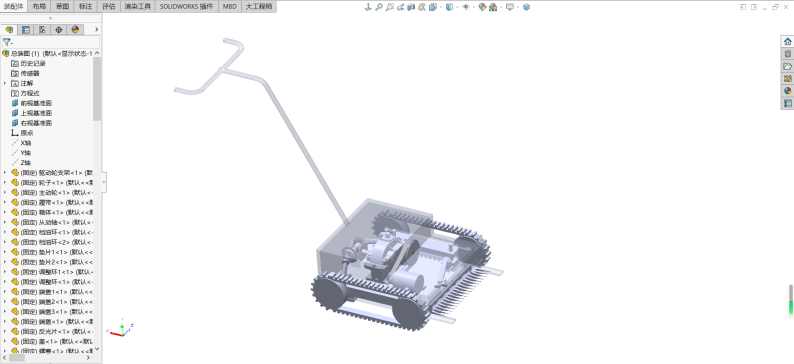The width and height of the screenshot is (794, 364).
Task: Expand the 主动轮<1> component node
Action: click(x=5, y=192)
